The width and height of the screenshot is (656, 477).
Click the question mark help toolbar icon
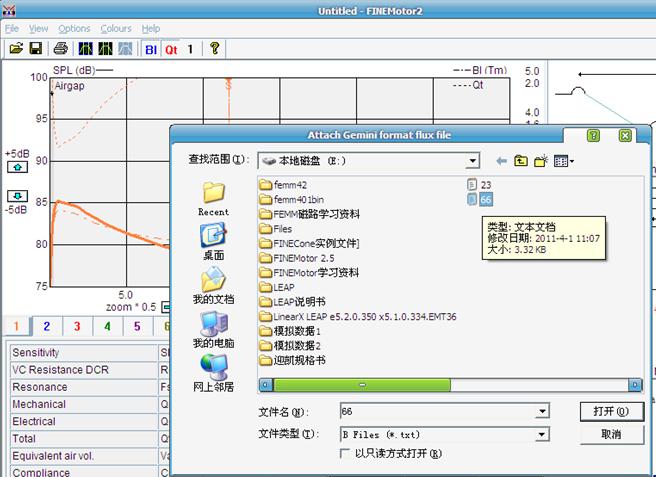(x=215, y=49)
